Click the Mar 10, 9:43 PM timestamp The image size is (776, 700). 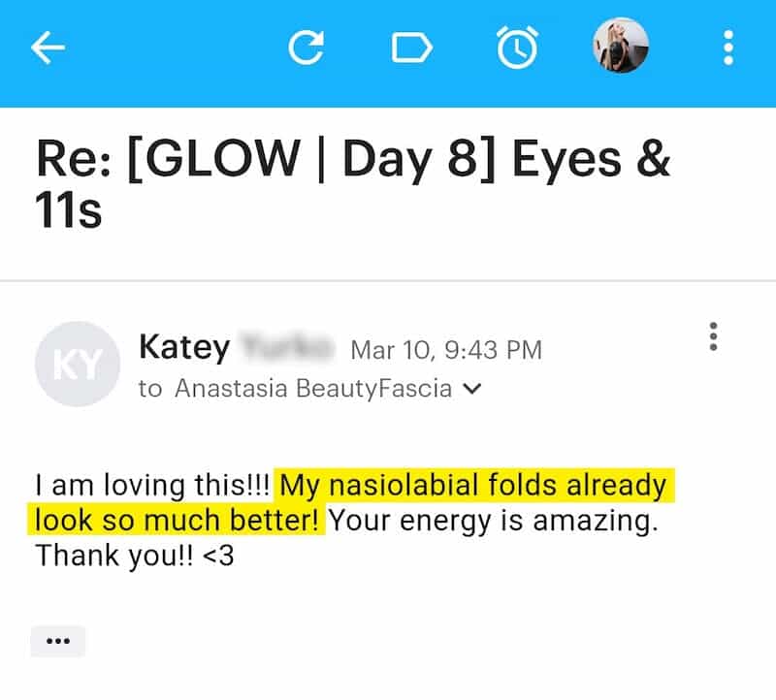tap(445, 348)
